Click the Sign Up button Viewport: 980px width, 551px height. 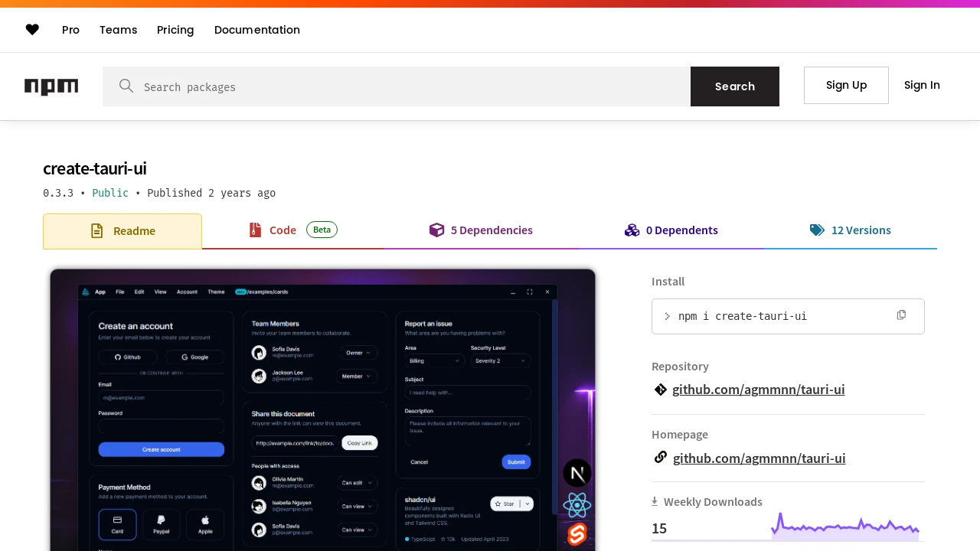click(846, 85)
